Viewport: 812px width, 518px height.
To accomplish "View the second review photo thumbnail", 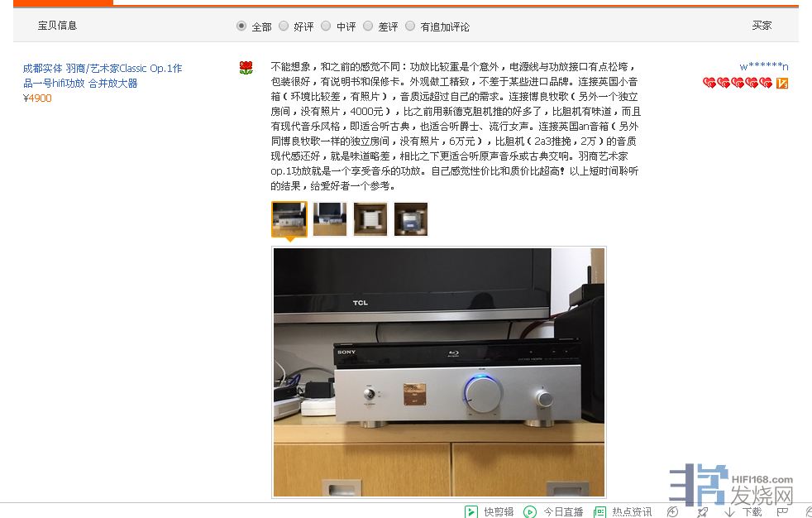I will 330,219.
